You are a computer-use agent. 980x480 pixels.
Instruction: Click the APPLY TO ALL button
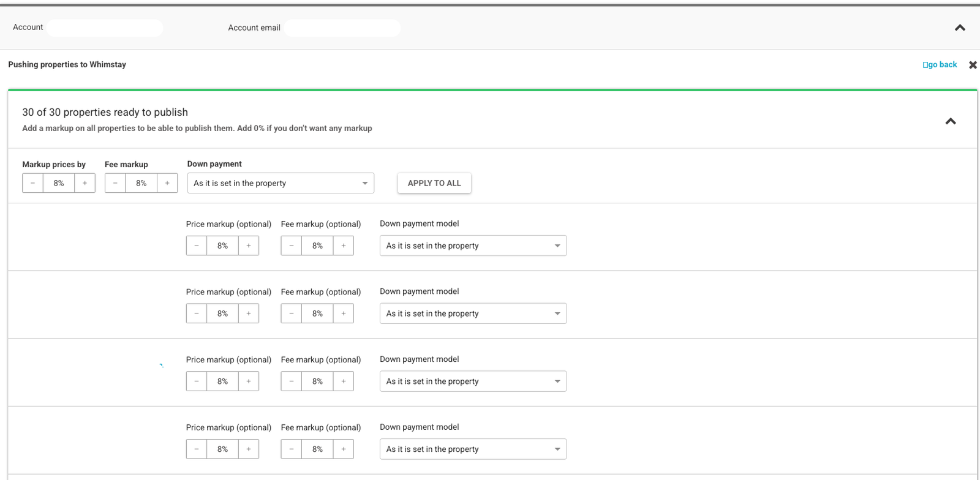tap(434, 183)
